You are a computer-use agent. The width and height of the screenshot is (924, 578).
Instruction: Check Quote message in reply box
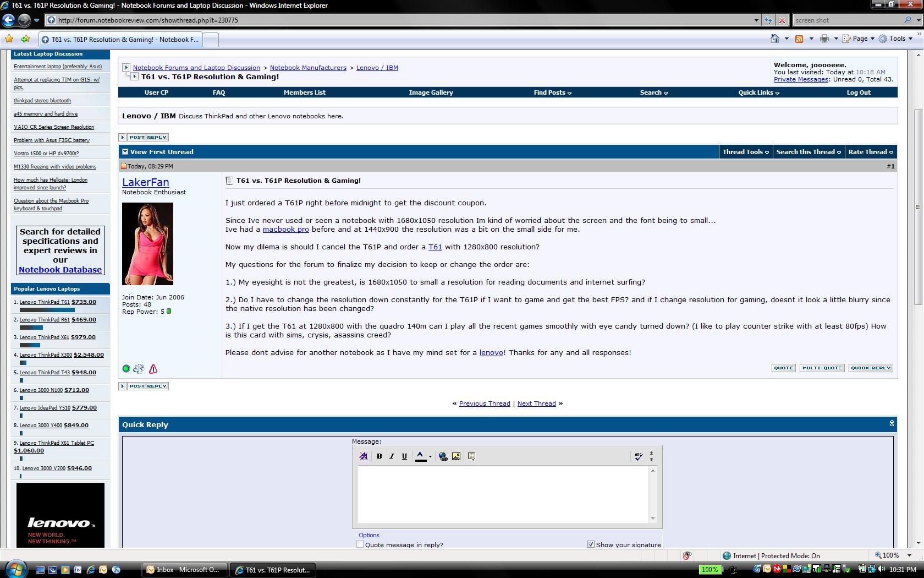tap(360, 544)
